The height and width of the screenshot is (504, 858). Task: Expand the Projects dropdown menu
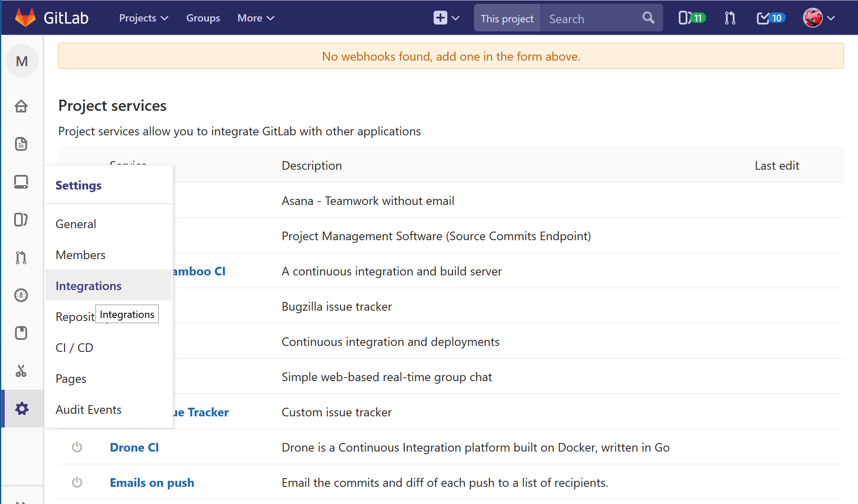pos(144,18)
